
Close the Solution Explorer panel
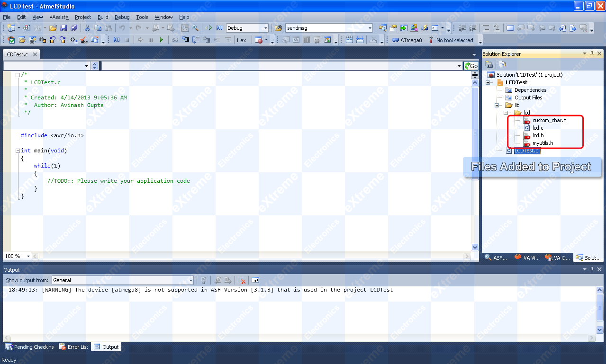click(599, 54)
